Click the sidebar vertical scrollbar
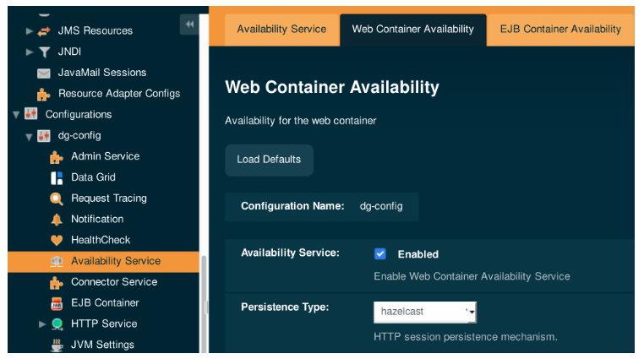 pos(204,287)
